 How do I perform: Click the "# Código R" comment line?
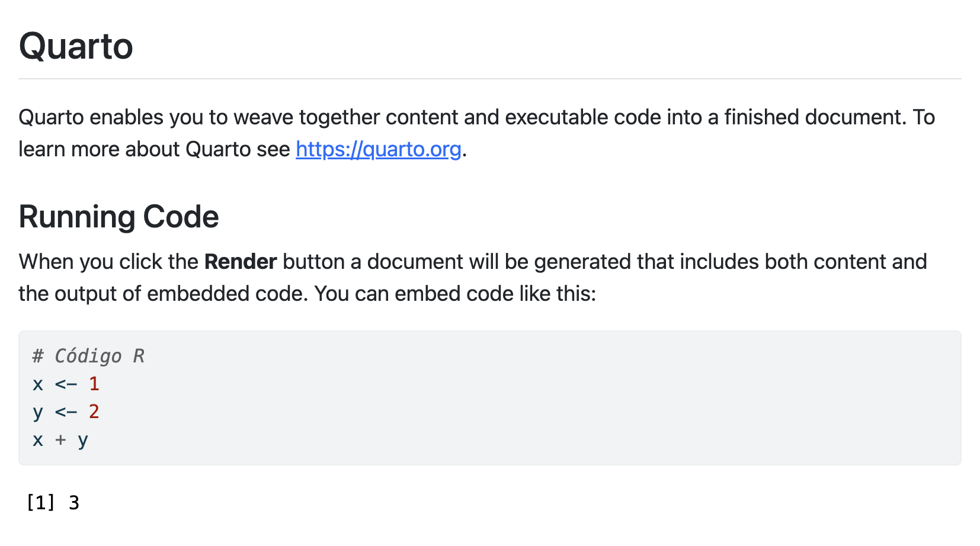tap(88, 356)
